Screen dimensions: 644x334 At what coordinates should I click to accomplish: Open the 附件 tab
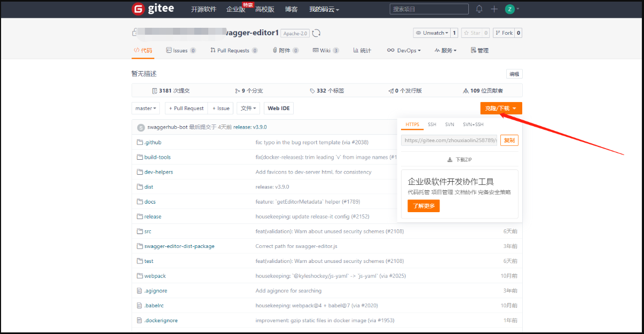[x=285, y=50]
